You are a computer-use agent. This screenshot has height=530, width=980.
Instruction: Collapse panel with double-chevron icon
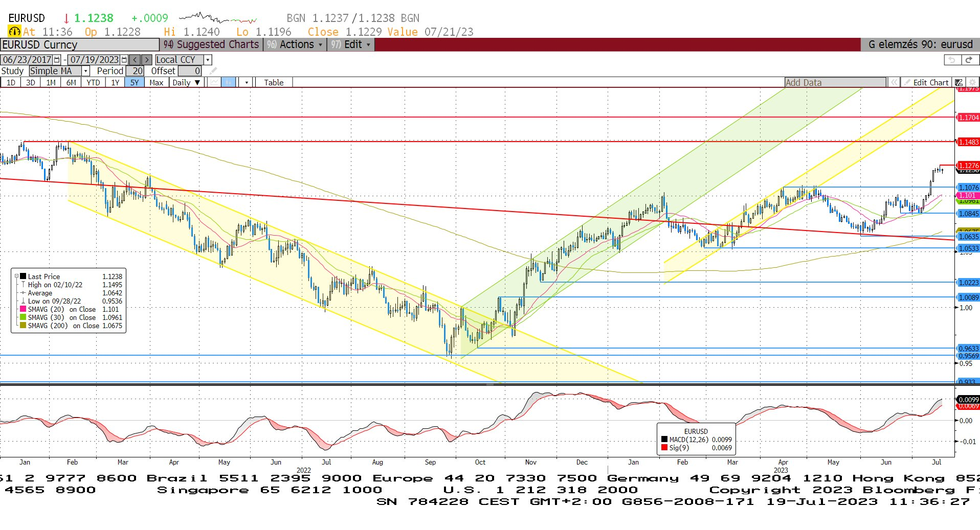(894, 82)
